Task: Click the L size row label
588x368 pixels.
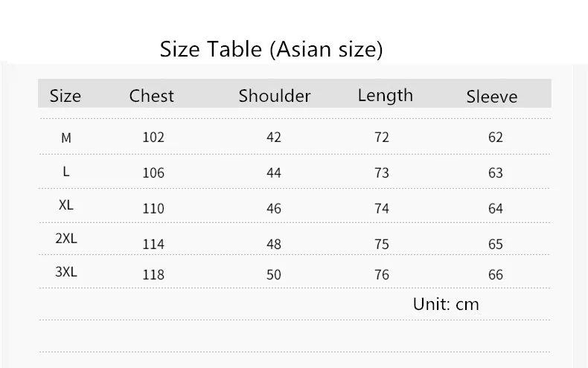Action: tap(66, 172)
